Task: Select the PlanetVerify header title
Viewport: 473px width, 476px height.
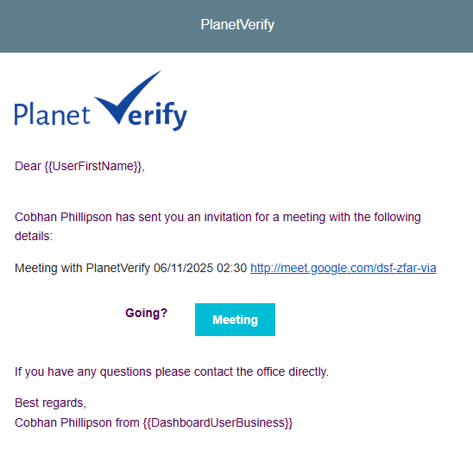Action: click(237, 24)
